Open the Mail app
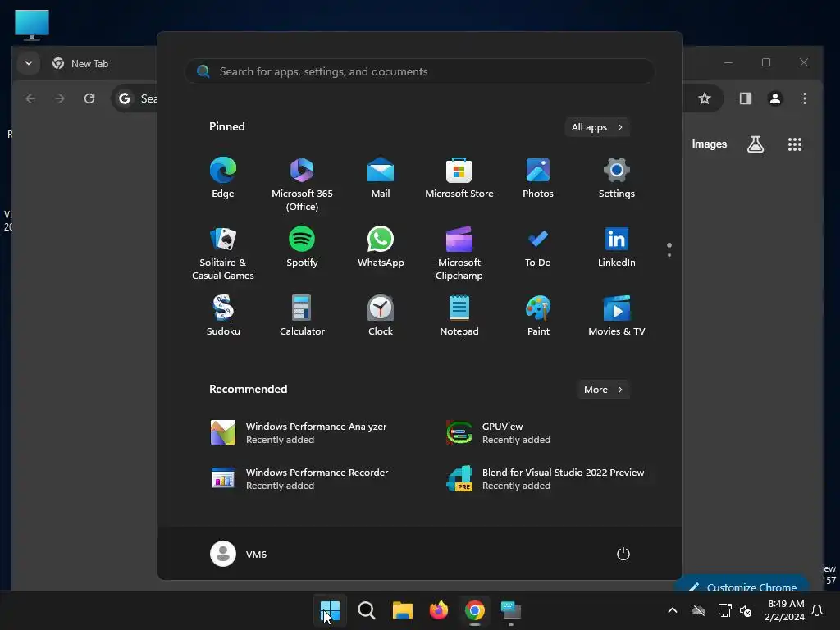The width and height of the screenshot is (840, 630). (x=381, y=178)
